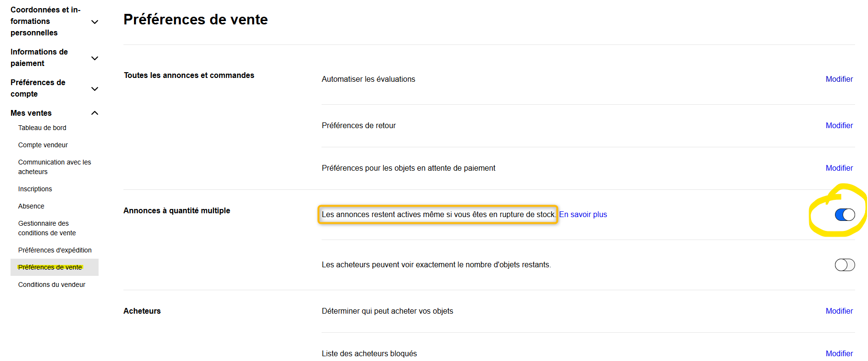Select Inscriptions in the sidebar
The height and width of the screenshot is (361, 868).
[35, 189]
